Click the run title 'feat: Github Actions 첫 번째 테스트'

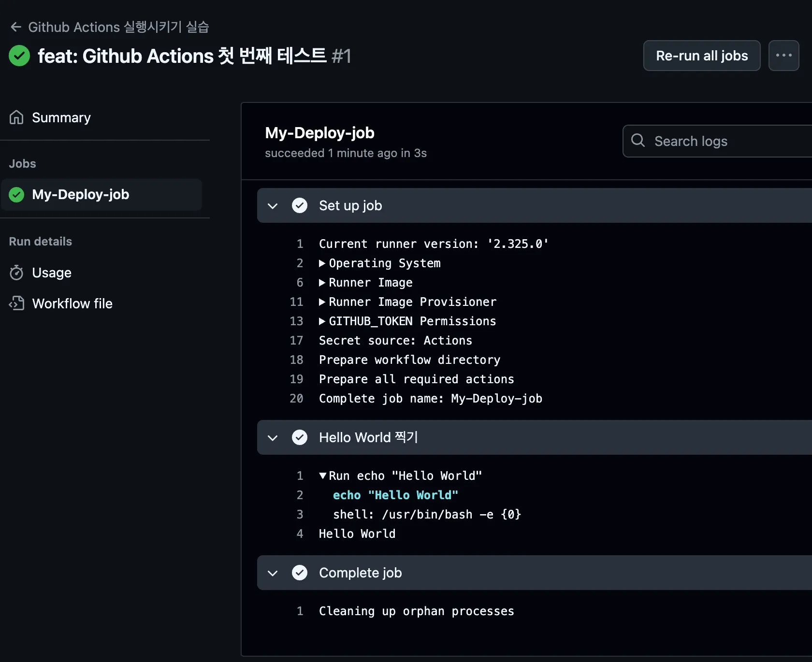(x=182, y=56)
